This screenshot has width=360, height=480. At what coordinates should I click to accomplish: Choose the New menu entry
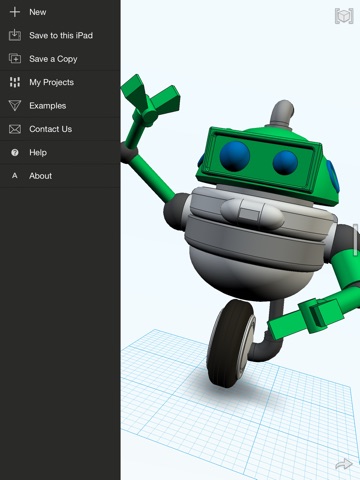pos(60,12)
